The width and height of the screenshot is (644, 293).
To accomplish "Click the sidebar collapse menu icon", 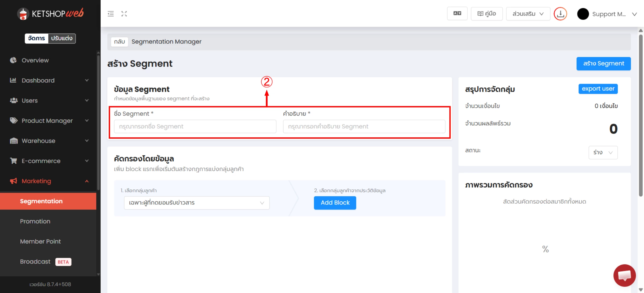I will click(111, 14).
